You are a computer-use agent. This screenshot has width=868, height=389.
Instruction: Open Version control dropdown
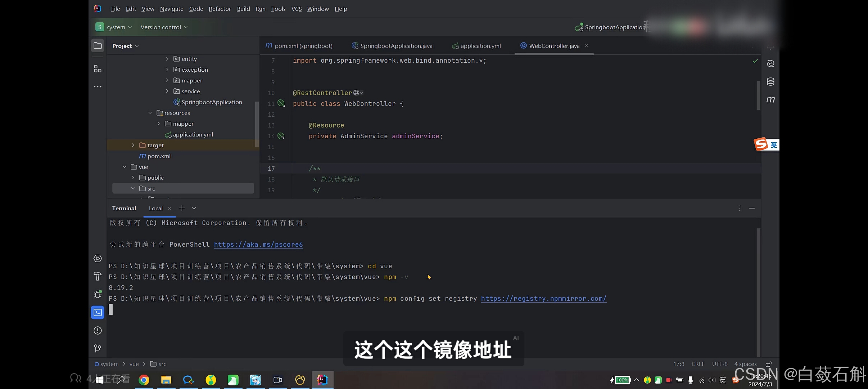tap(164, 27)
